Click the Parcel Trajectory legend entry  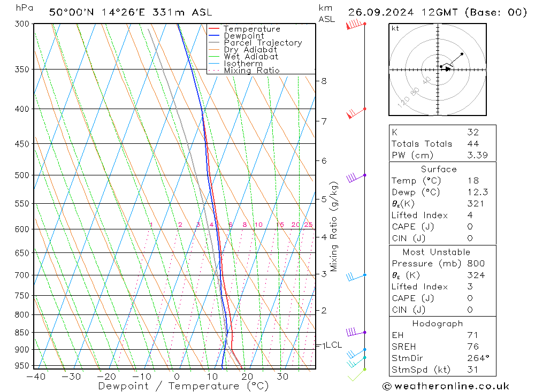pos(255,43)
